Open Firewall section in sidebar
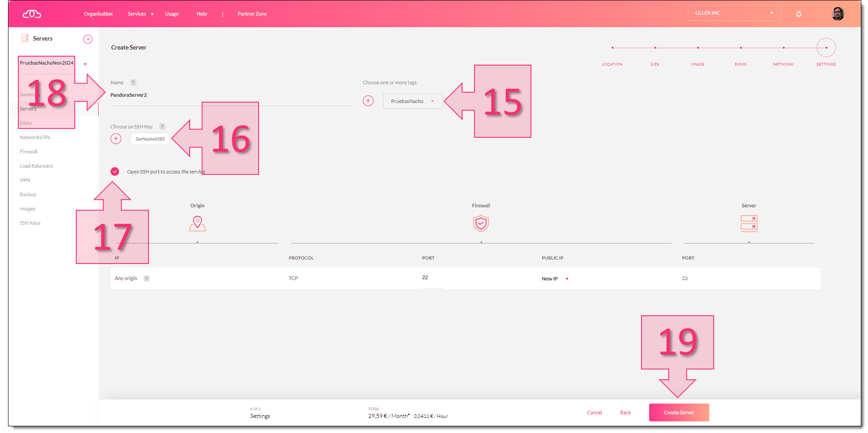This screenshot has width=868, height=433. click(x=29, y=152)
